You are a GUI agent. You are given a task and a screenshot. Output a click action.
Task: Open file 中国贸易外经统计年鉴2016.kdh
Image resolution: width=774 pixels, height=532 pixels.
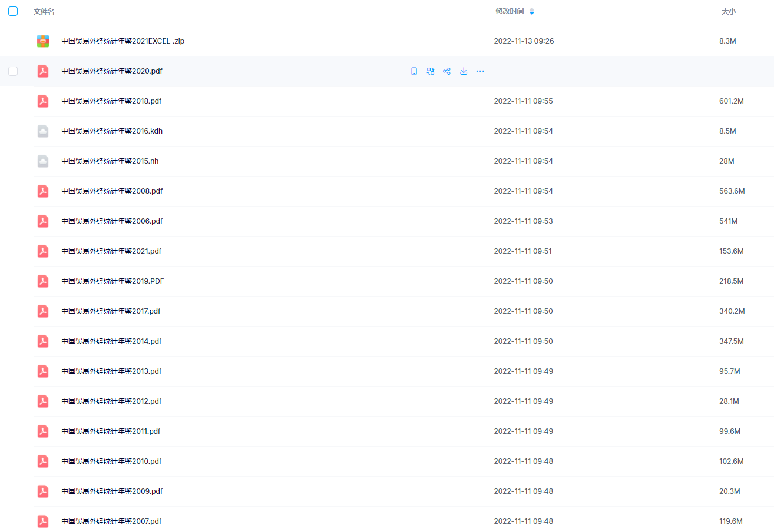point(112,131)
